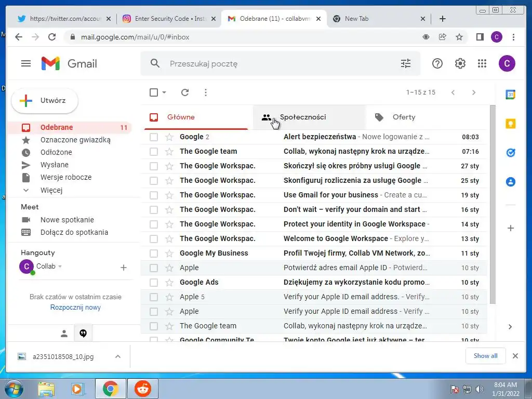532x399 pixels.
Task: Share this page from the address bar
Action: click(443, 37)
